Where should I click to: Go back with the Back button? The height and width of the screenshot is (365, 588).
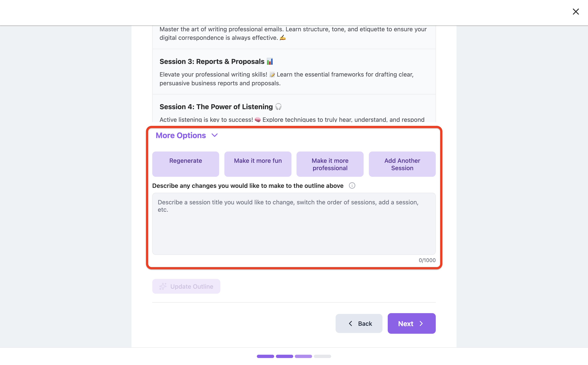pyautogui.click(x=359, y=323)
